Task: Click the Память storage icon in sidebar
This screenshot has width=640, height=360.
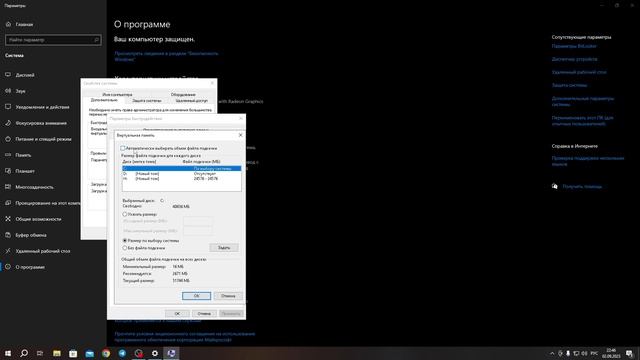Action: click(x=8, y=155)
